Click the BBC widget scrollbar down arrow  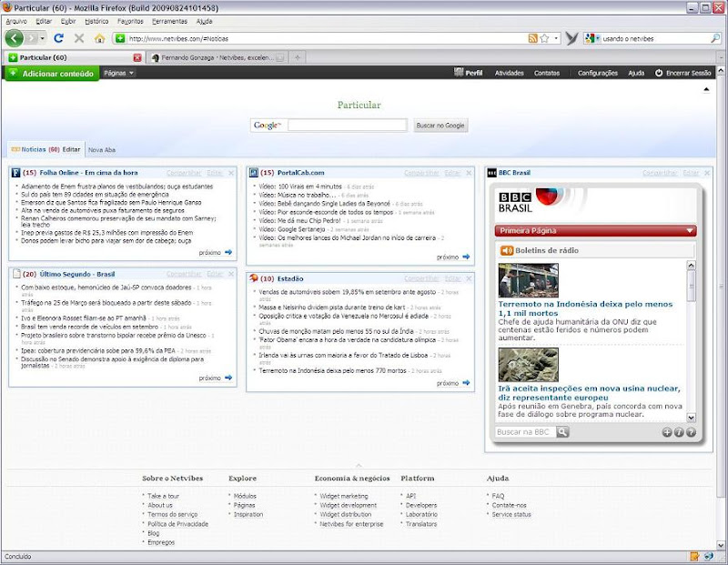691,418
